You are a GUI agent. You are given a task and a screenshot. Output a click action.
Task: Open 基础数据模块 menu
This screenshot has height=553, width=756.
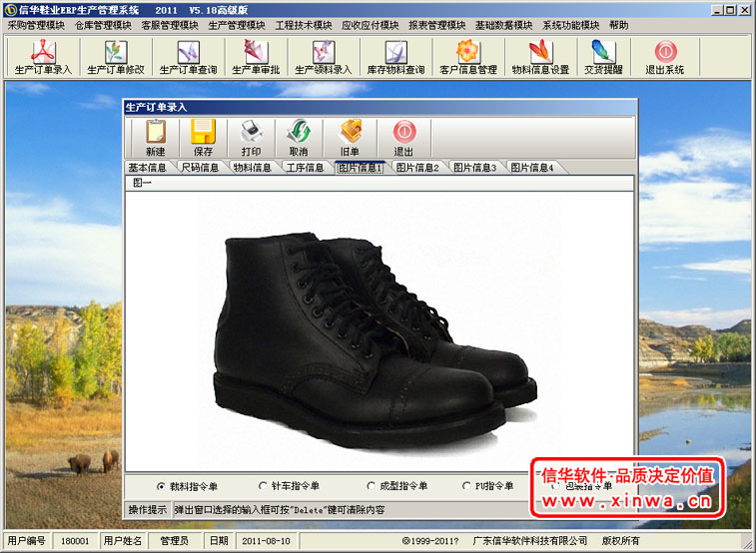tap(504, 26)
